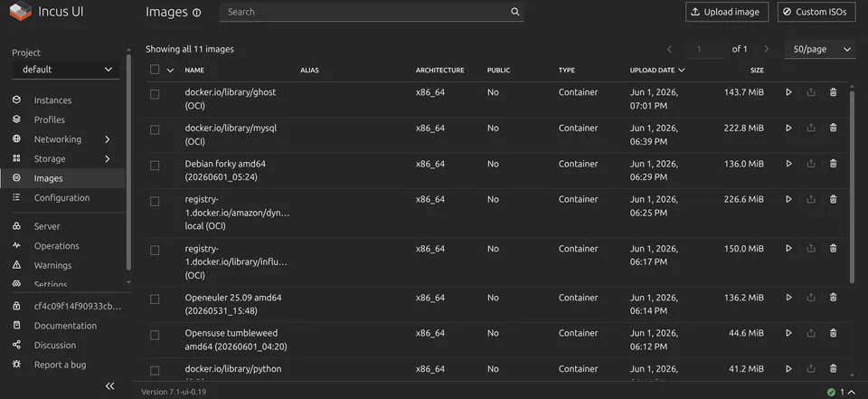Open the 50/page size dropdown
Viewport: 868px width, 399px height.
pos(820,50)
